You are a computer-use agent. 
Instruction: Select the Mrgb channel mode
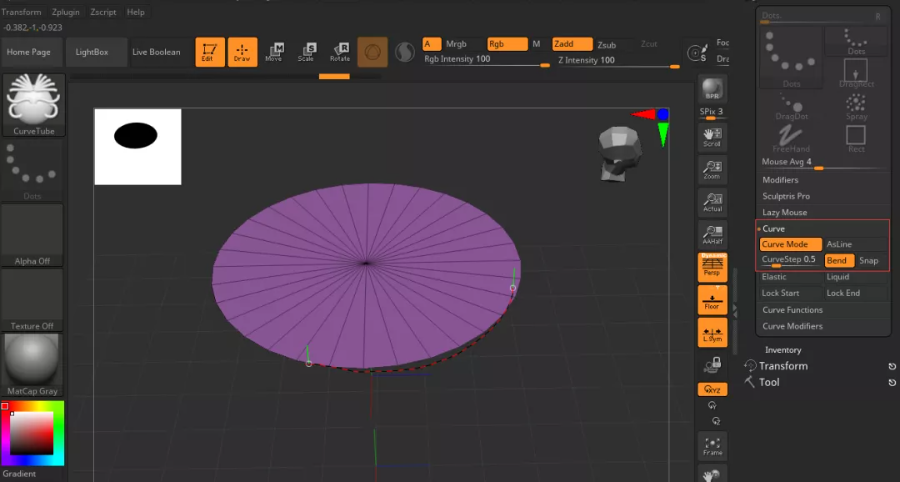point(457,44)
